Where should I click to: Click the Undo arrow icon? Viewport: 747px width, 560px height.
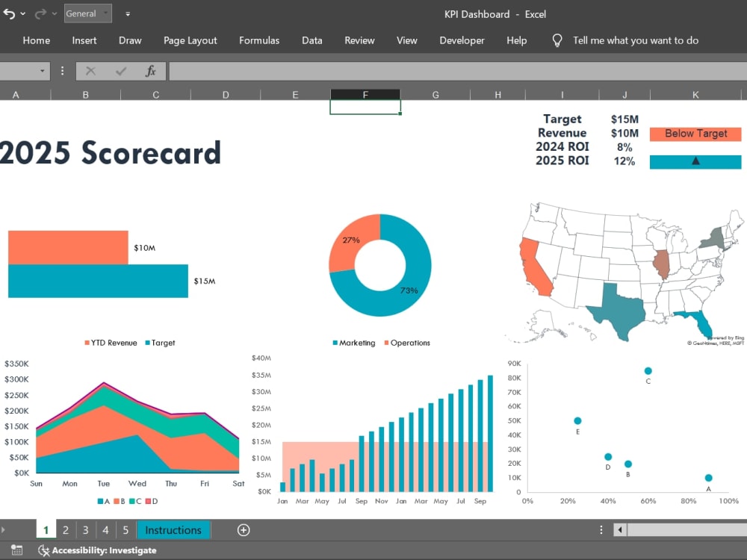[9, 13]
